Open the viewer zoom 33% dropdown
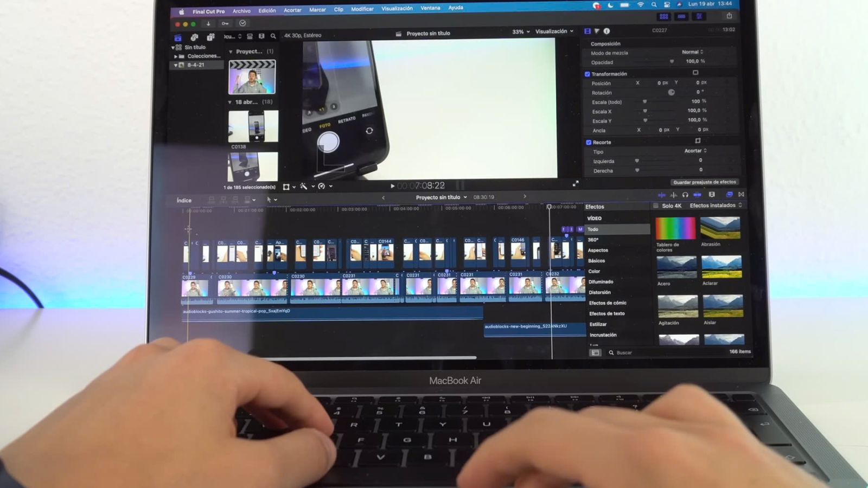 tap(521, 32)
